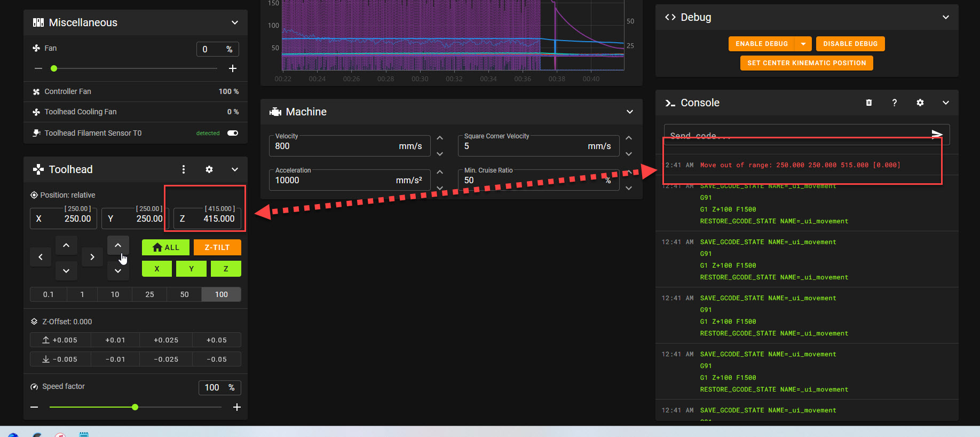Home the Z axis

pos(226,269)
